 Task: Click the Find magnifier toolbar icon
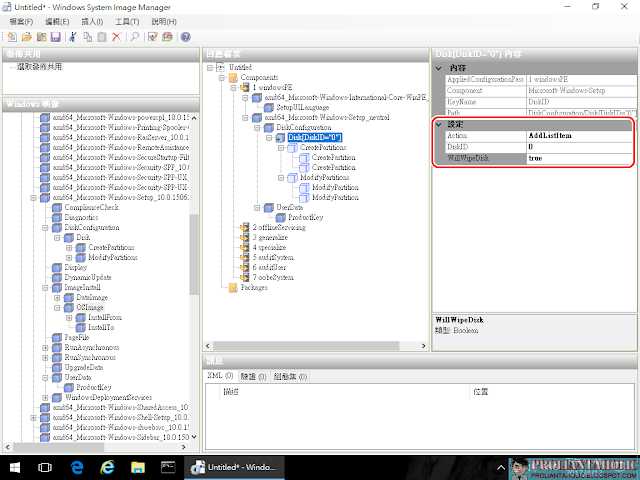[135, 37]
